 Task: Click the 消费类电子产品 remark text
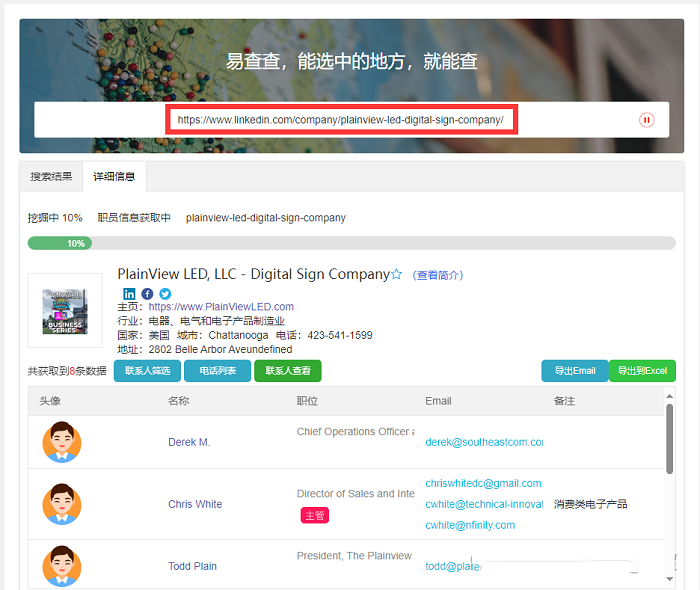coord(591,504)
